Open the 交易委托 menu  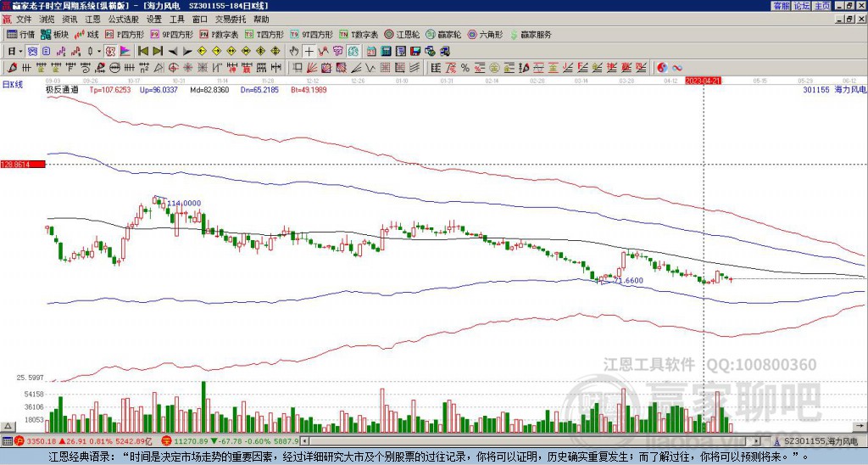tap(231, 20)
